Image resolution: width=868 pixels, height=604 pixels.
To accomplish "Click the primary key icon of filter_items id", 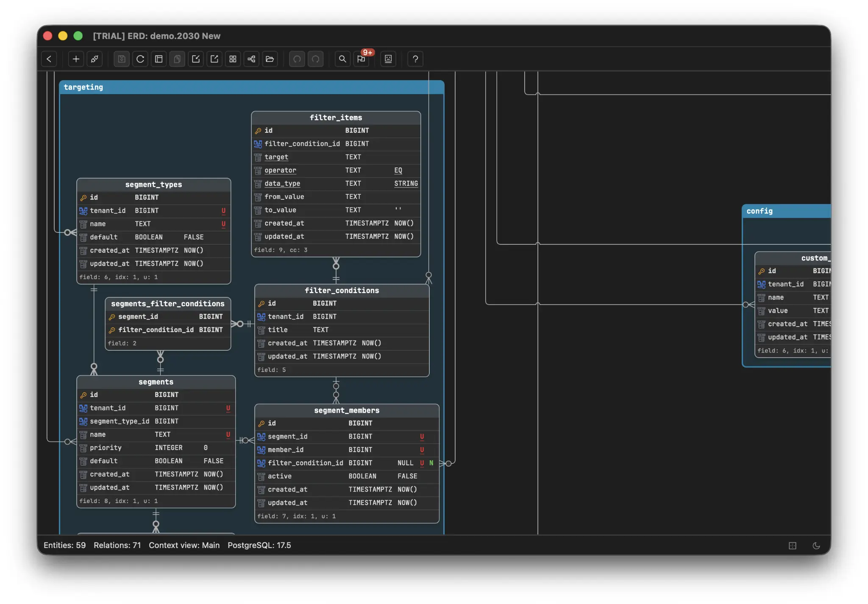I will click(258, 131).
